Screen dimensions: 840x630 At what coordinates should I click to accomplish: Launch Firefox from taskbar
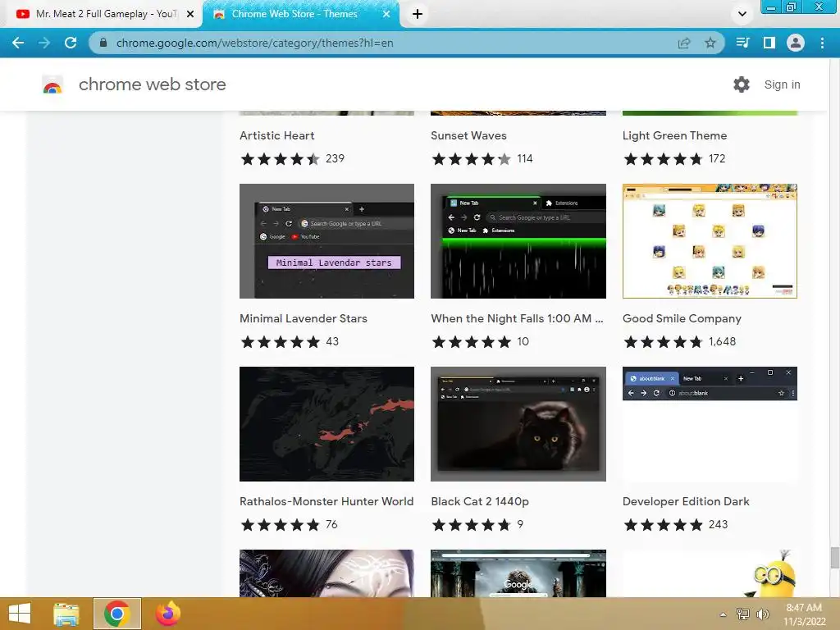coord(167,614)
